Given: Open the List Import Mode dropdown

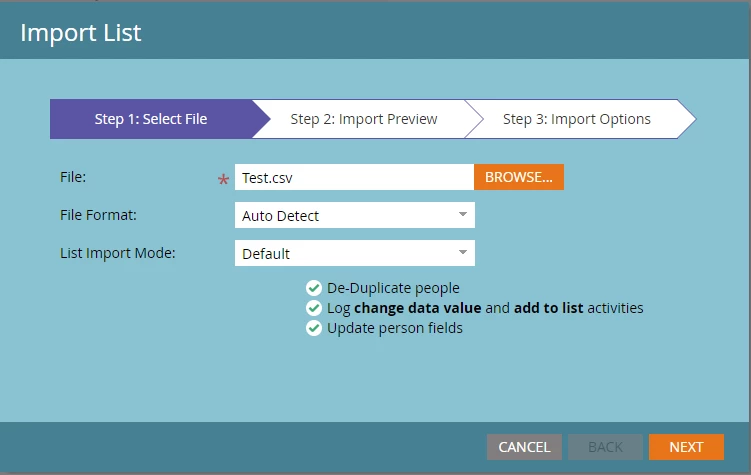Looking at the screenshot, I should click(x=355, y=253).
